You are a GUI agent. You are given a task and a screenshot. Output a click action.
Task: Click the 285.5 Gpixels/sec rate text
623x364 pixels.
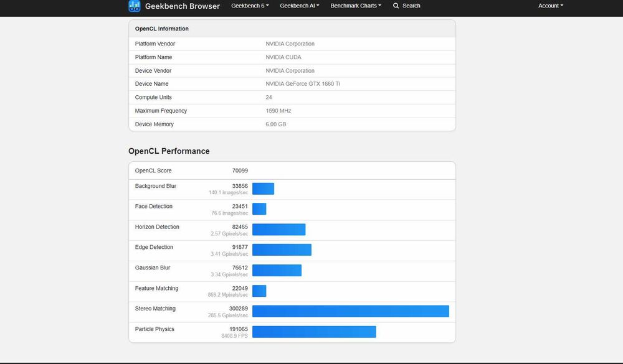(x=227, y=315)
